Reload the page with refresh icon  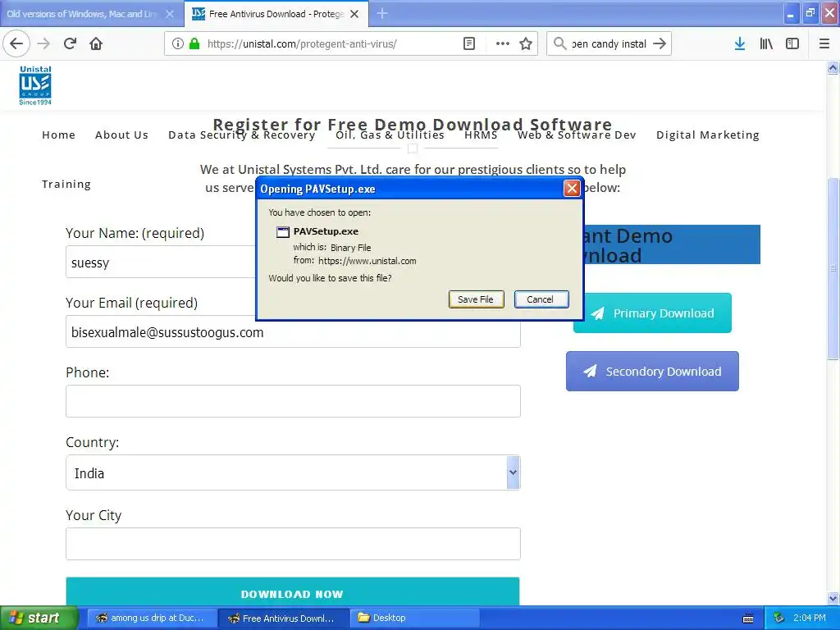(x=70, y=43)
